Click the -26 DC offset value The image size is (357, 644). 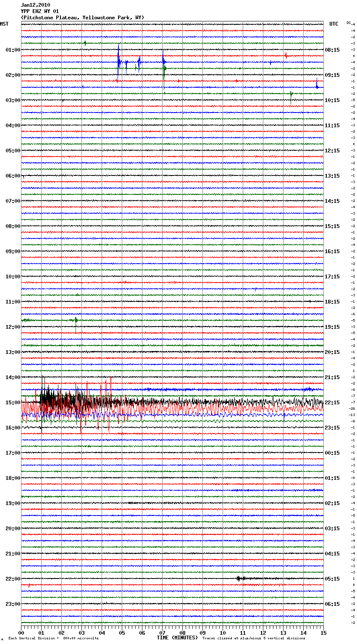353,408
